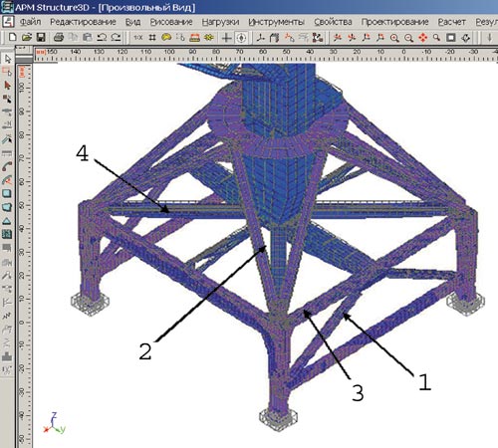Save the model with floppy disk icon
The width and height of the screenshot is (498, 448).
(41, 37)
